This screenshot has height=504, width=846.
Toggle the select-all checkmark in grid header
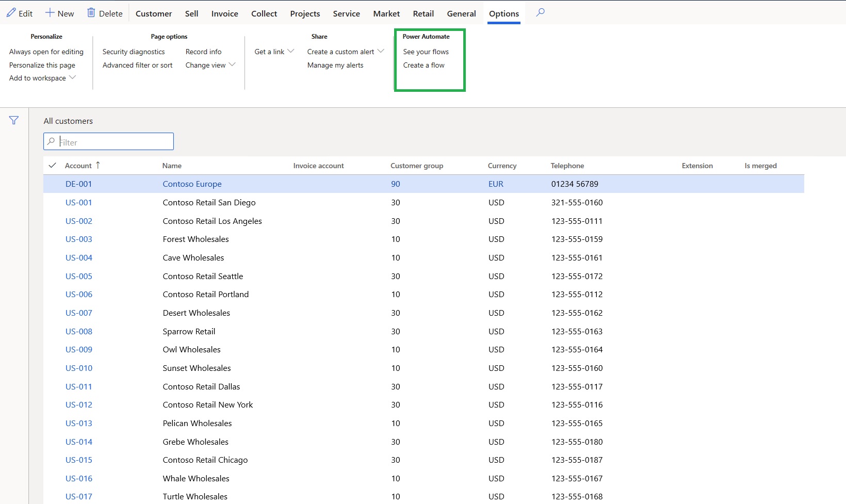click(52, 166)
